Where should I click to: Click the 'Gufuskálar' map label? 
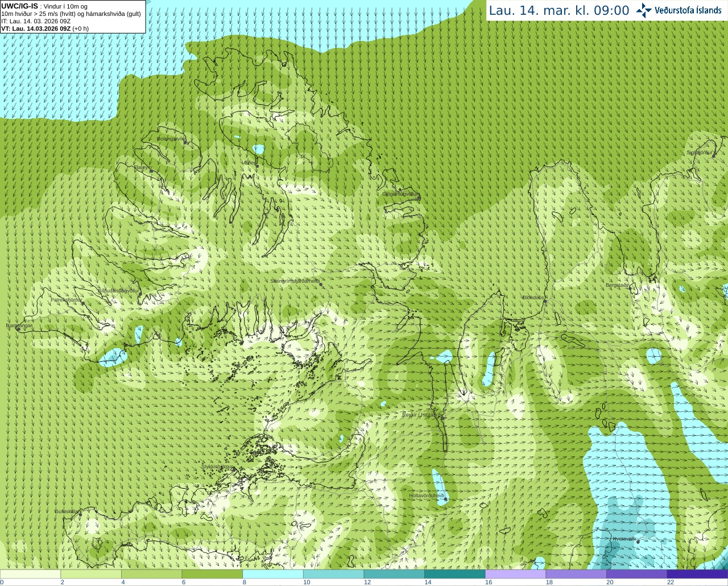point(67,511)
